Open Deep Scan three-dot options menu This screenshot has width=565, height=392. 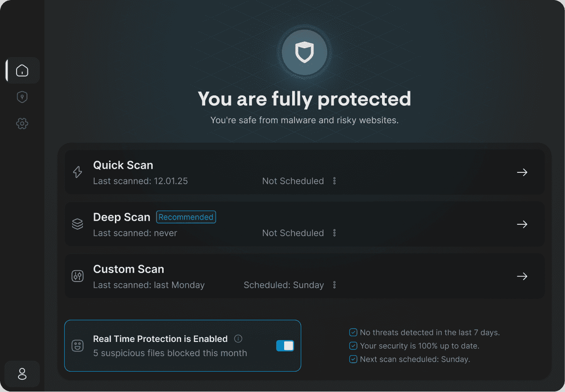(334, 233)
